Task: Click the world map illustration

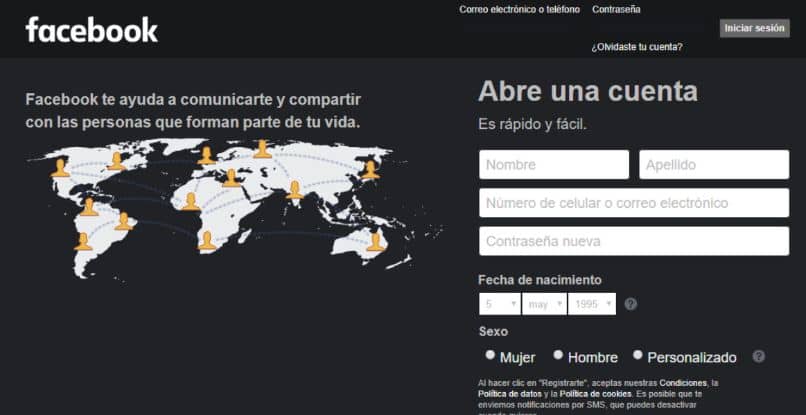Action: (x=234, y=208)
